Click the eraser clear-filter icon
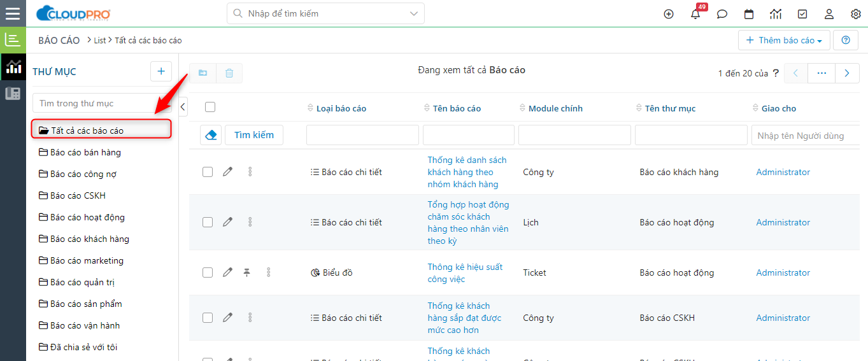The height and width of the screenshot is (361, 868). tap(211, 135)
